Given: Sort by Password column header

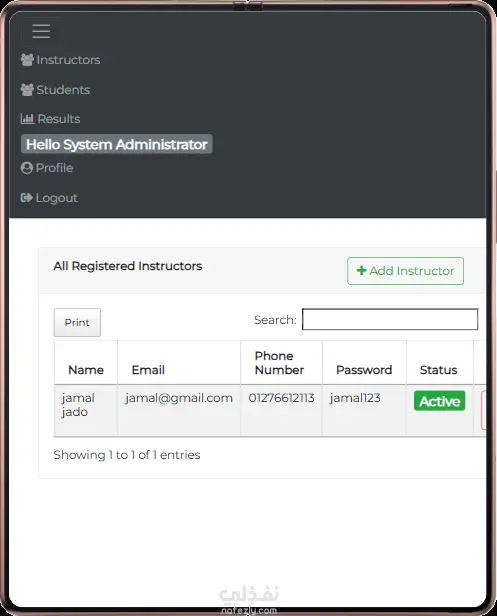Looking at the screenshot, I should coord(364,363).
